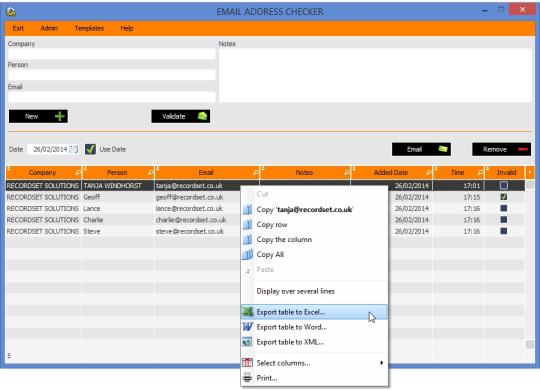Uncheck Invalid checkbox for Geoff row
Viewport: 540px width, 390px height.
[503, 197]
